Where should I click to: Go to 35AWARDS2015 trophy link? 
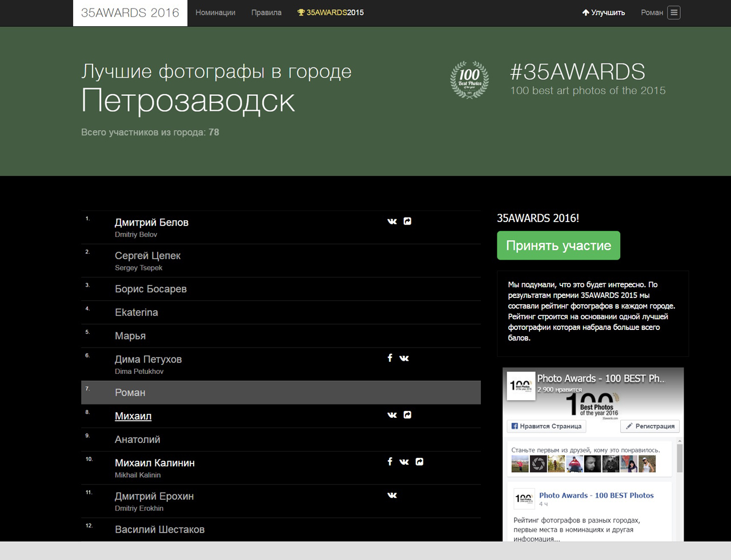pos(331,13)
